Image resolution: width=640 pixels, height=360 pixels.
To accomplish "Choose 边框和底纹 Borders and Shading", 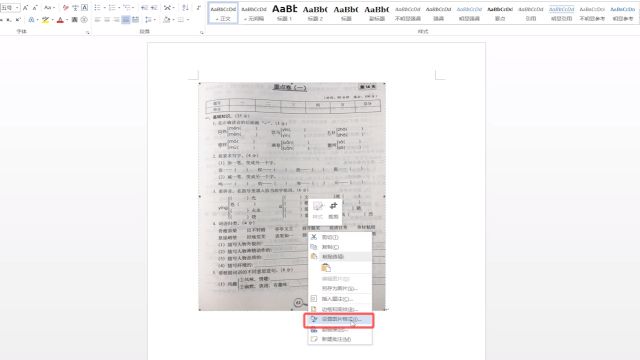I will (x=340, y=309).
